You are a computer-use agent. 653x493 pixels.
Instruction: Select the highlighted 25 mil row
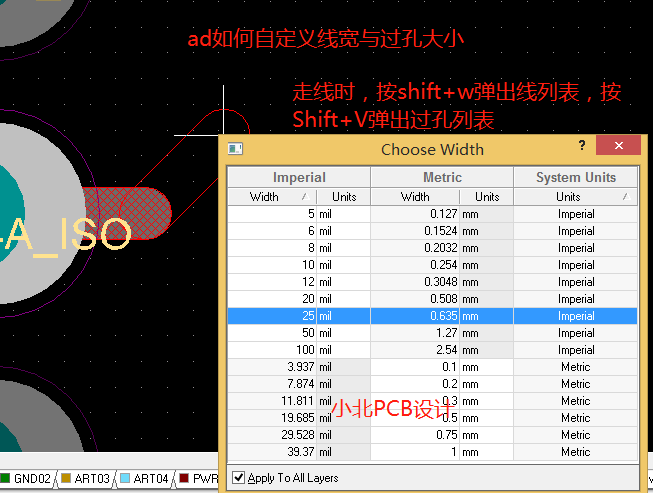[432, 316]
